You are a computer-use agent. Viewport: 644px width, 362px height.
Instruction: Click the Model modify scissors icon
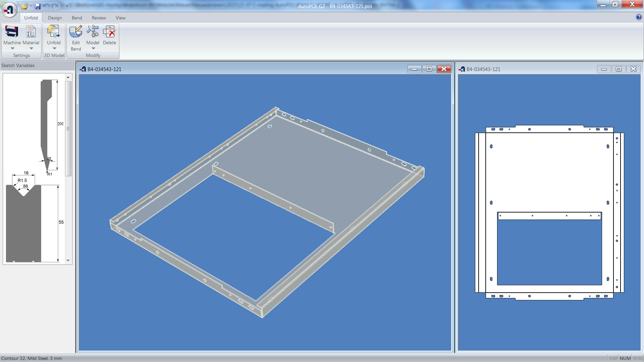(93, 32)
